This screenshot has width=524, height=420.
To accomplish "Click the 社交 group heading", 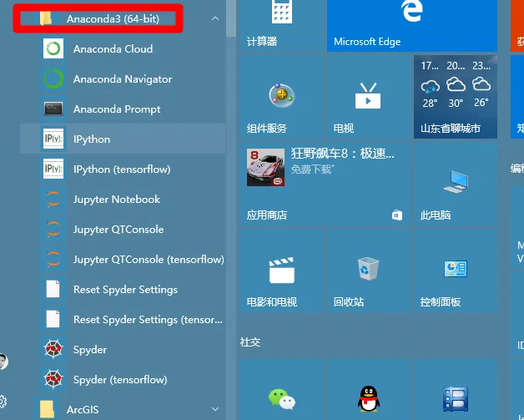I will pyautogui.click(x=250, y=342).
